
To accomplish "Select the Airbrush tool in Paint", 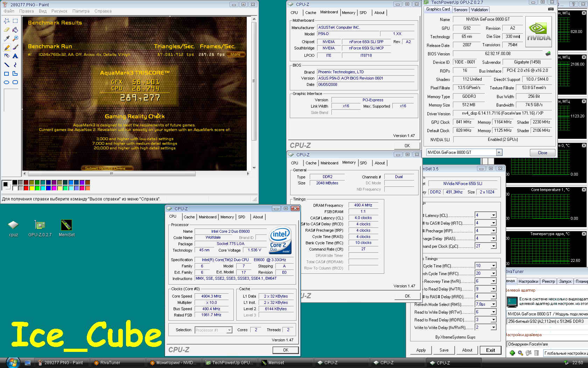I will tap(7, 56).
